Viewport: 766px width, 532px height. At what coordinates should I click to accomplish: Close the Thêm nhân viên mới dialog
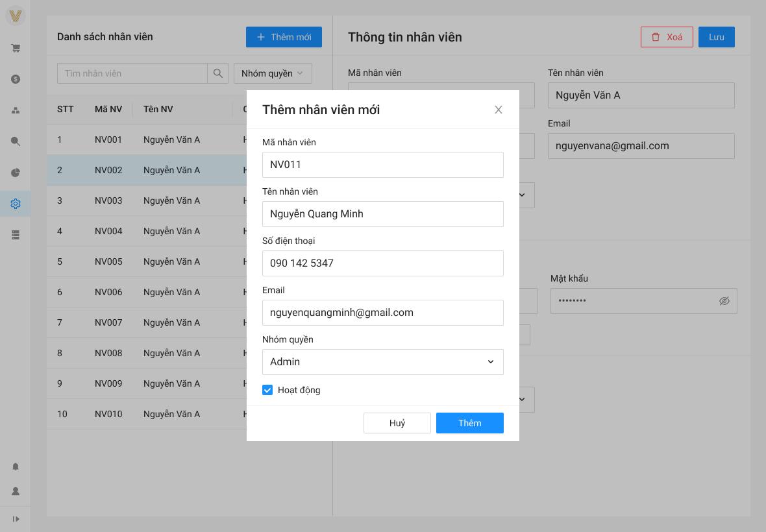498,110
